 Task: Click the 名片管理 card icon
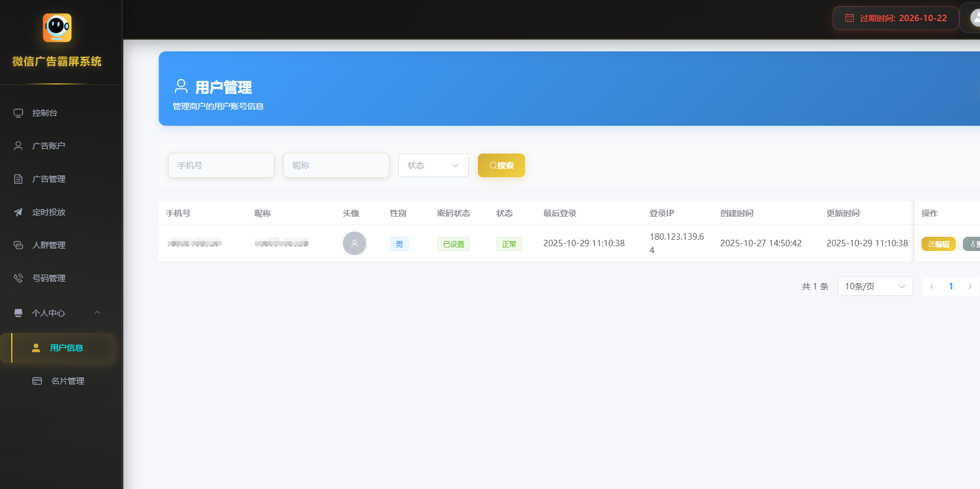pos(37,381)
